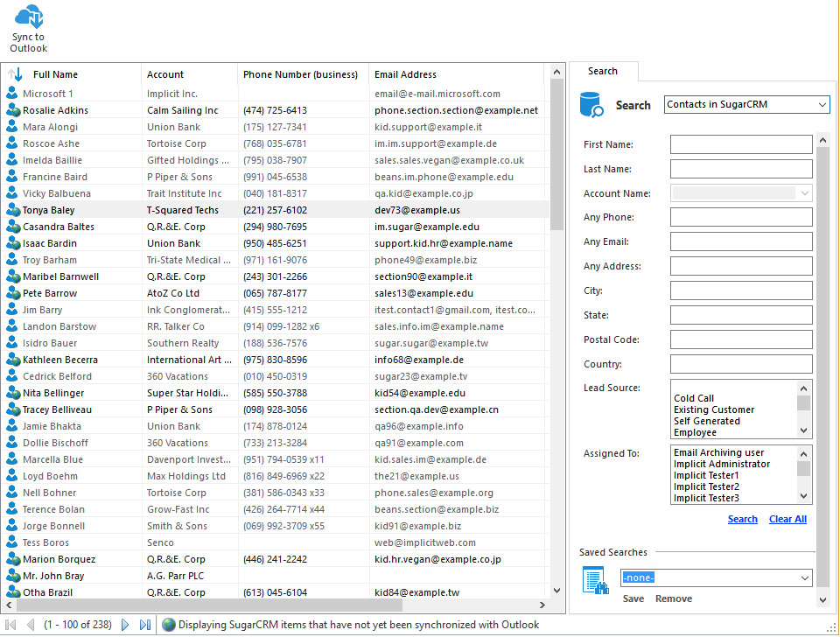Switch to the Search tab
This screenshot has height=637, width=840.
pos(602,72)
